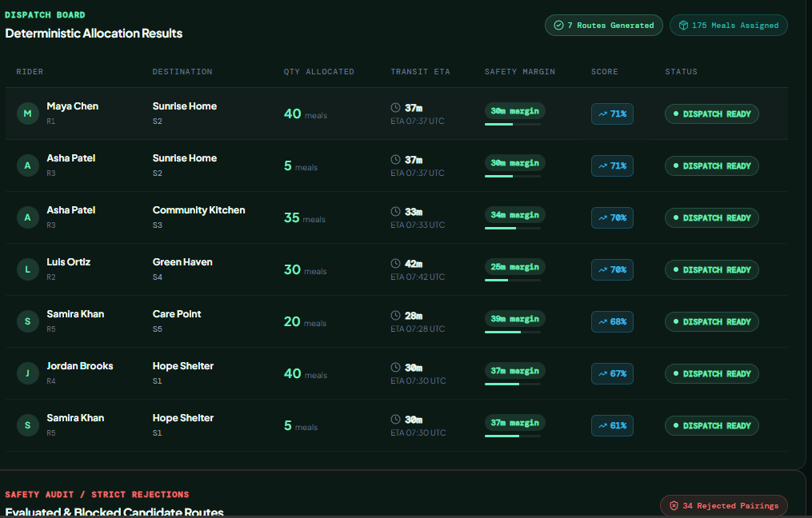The width and height of the screenshot is (812, 518).
Task: Click the checkmark icon in the Routes Generated badge
Action: pos(558,26)
